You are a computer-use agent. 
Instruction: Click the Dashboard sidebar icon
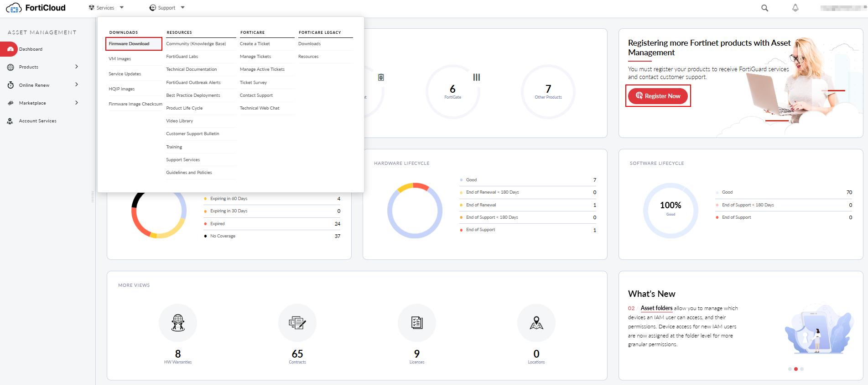tap(10, 49)
